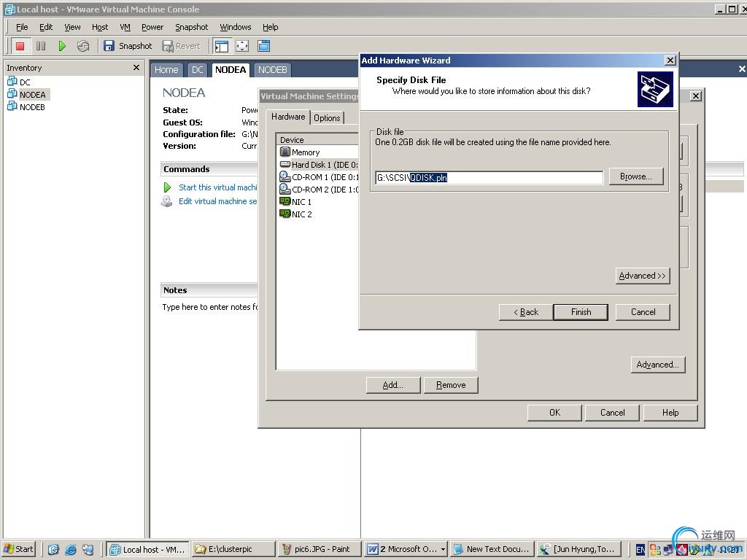This screenshot has width=747, height=560.
Task: Switch to pic6.JPG - Paint taskbar button
Action: tap(320, 549)
